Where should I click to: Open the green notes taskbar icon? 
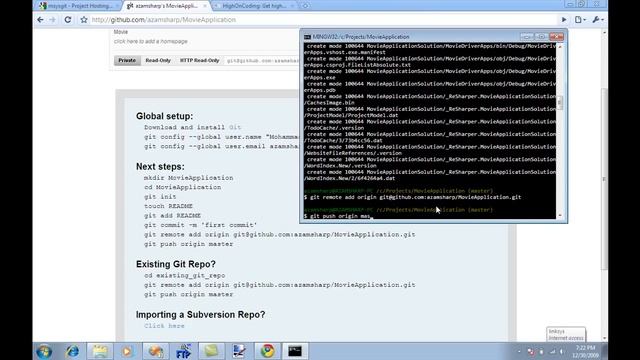coord(211,351)
